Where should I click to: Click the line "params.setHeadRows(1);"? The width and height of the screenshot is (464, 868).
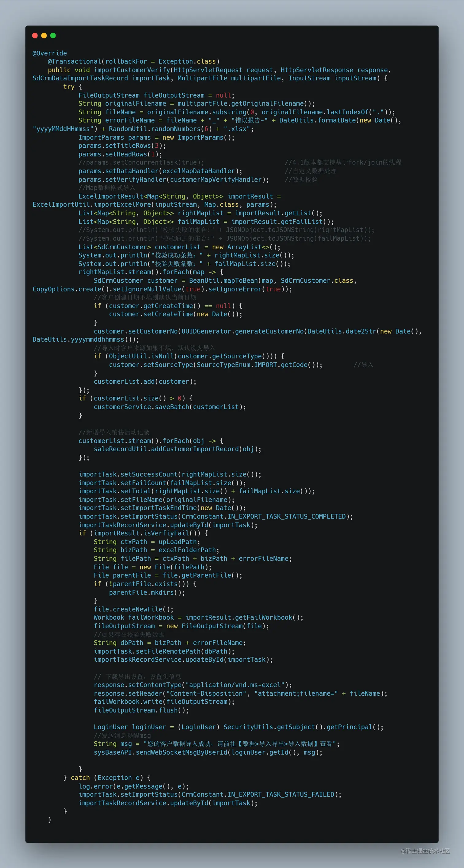tap(120, 154)
